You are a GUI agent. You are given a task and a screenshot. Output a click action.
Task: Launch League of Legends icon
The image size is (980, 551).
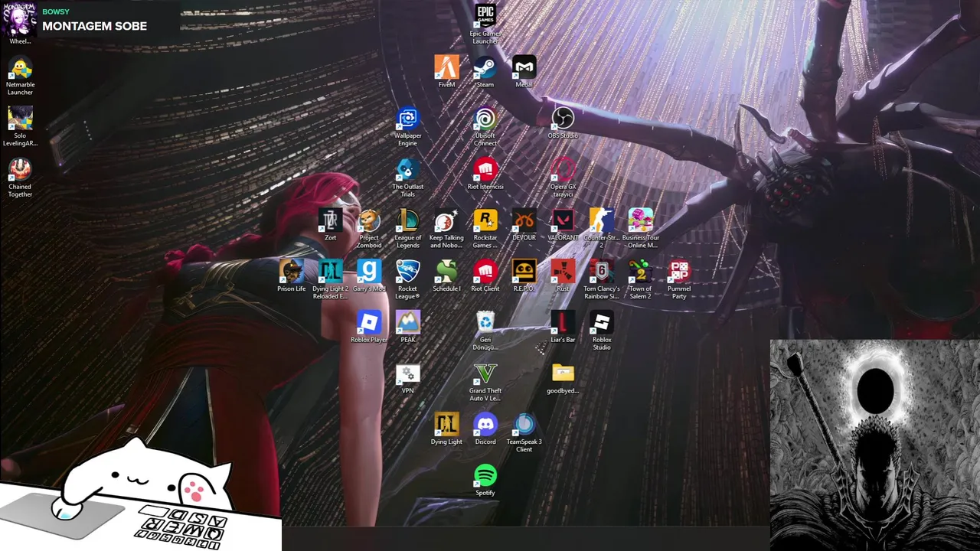point(407,220)
